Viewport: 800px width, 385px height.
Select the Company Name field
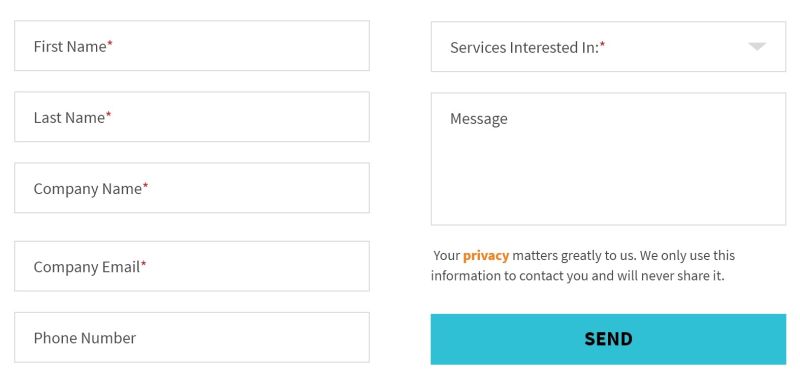coord(192,188)
